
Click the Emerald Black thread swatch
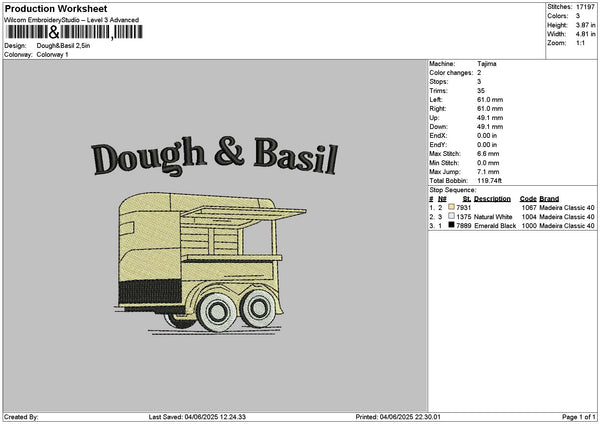click(x=451, y=226)
